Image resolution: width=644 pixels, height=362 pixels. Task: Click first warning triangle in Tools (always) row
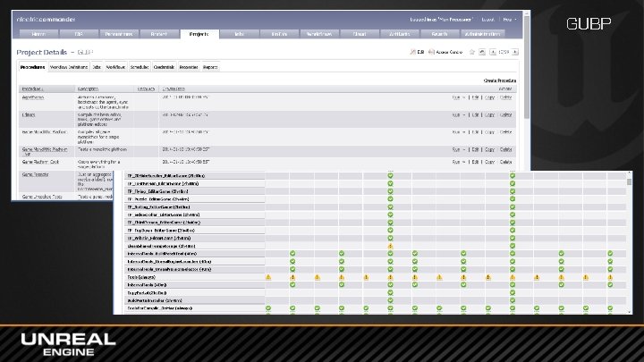[268, 277]
